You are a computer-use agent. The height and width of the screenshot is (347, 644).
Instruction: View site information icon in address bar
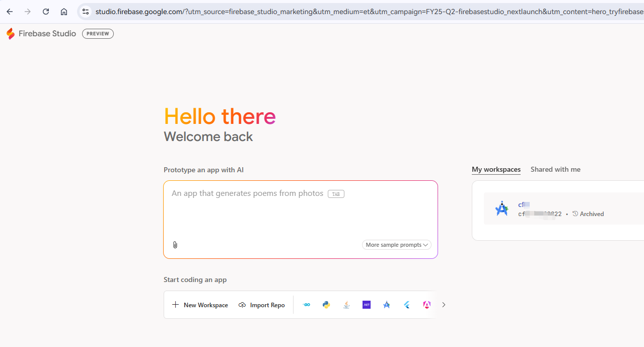tap(86, 12)
